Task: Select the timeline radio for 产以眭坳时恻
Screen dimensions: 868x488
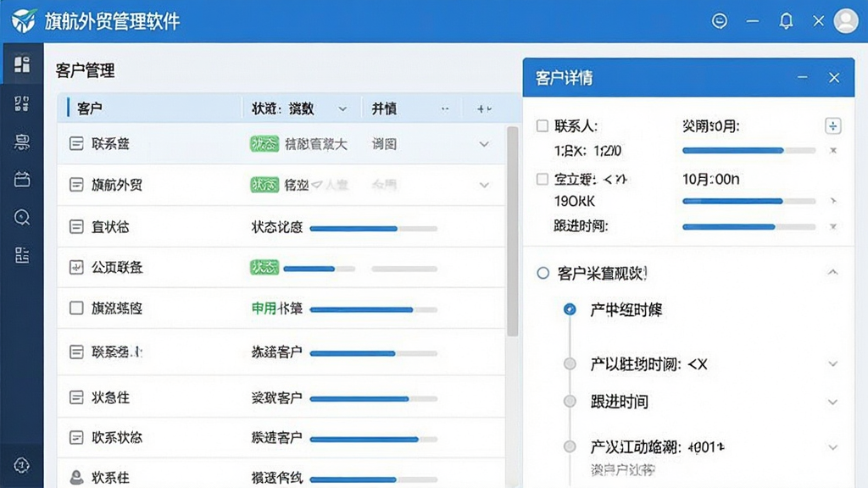Action: click(570, 363)
